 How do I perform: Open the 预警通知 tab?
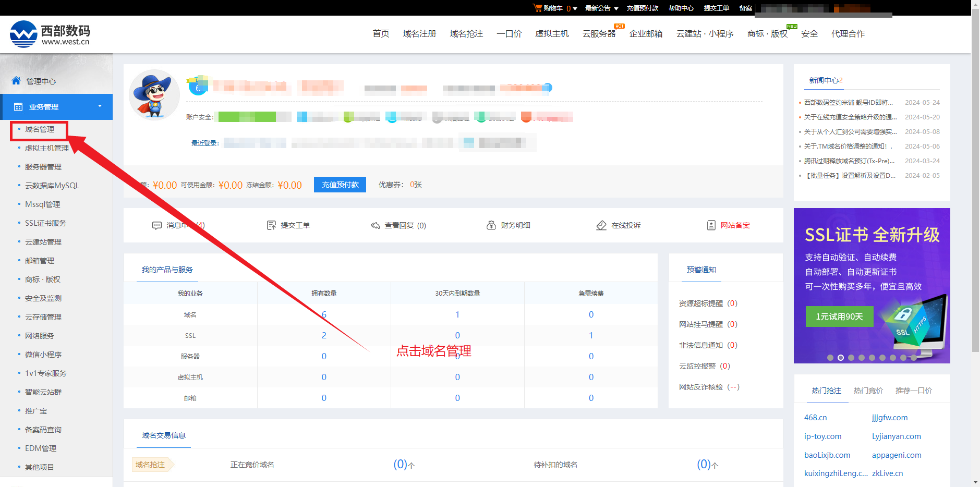tap(701, 270)
